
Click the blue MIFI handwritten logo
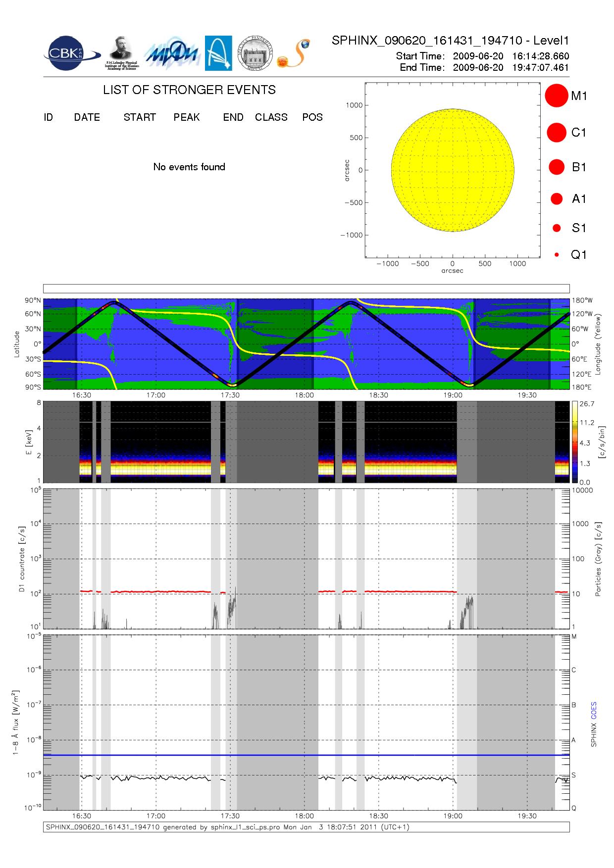pyautogui.click(x=172, y=53)
